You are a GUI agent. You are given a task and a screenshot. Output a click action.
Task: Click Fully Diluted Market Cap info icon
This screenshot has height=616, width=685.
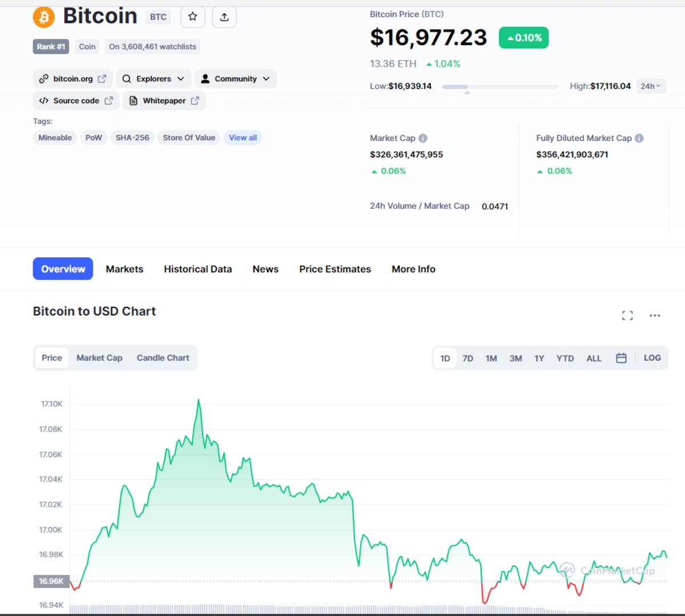[x=639, y=138]
